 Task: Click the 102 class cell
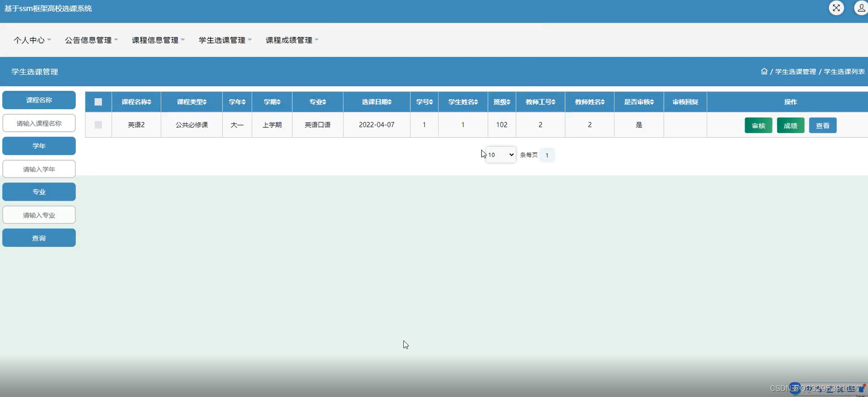[502, 125]
